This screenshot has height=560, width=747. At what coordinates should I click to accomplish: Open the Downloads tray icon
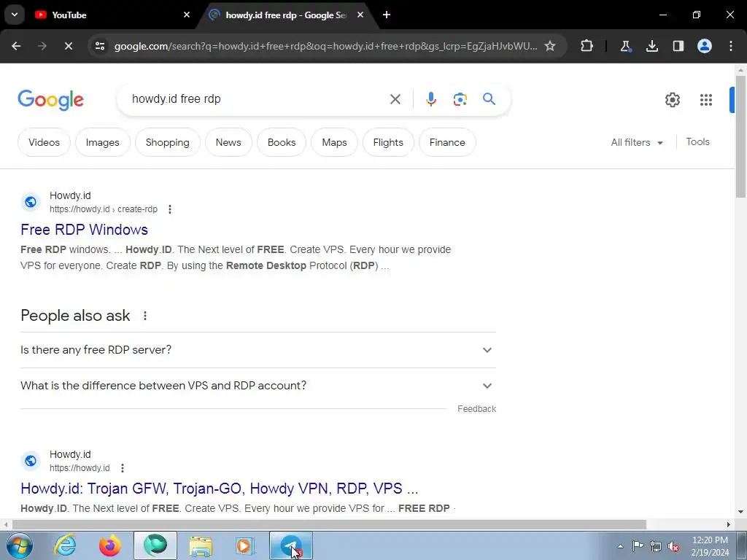651,46
